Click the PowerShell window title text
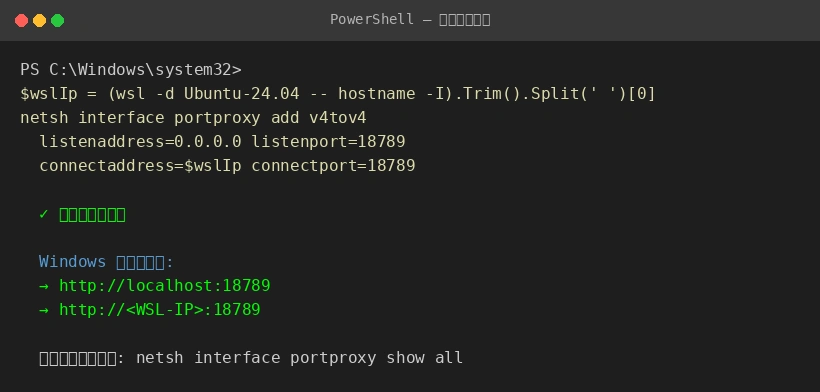 click(x=410, y=20)
